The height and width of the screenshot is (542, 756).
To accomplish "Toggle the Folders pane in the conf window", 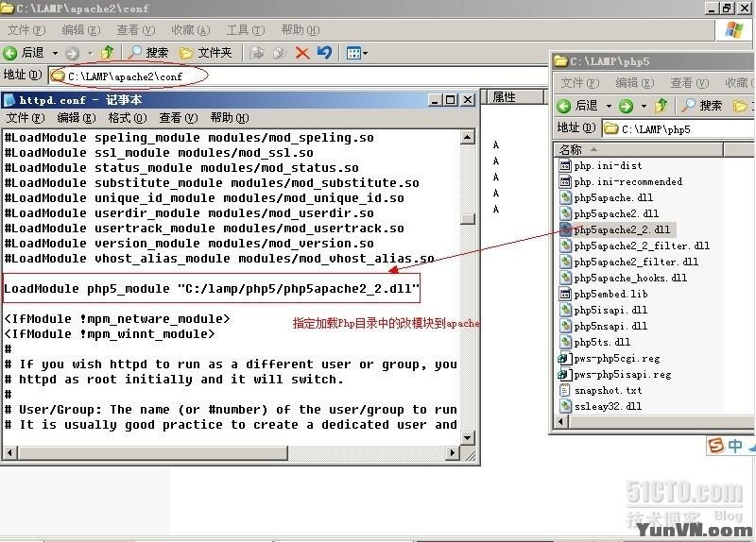I will click(206, 53).
